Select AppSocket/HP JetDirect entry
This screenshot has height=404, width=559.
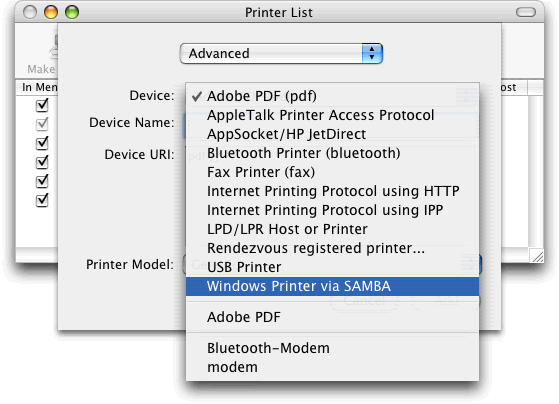pyautogui.click(x=332, y=134)
